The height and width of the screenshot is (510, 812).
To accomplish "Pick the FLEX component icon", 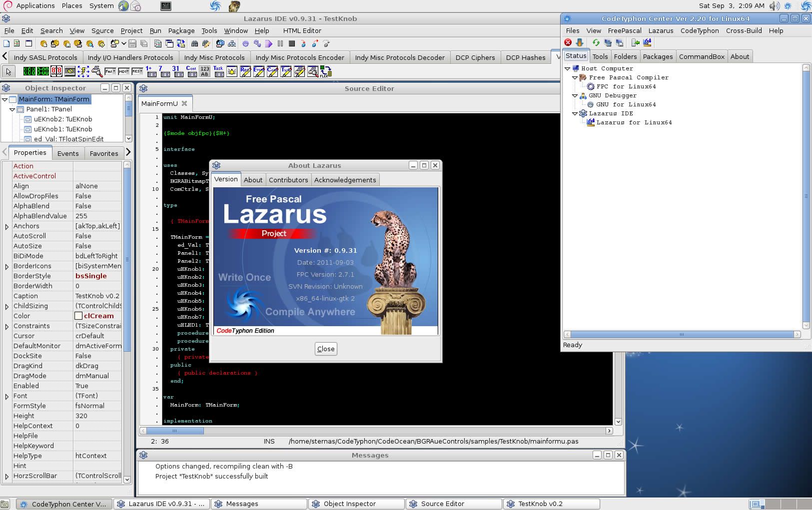I will point(326,71).
